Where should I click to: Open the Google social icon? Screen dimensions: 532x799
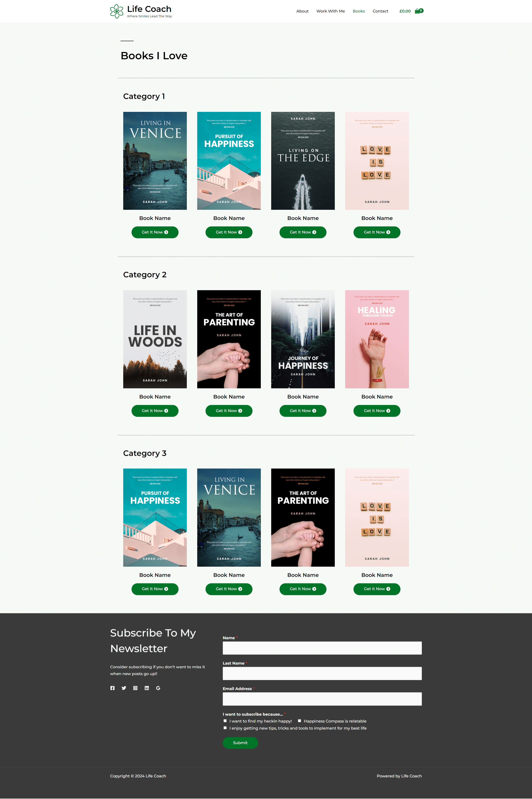[x=158, y=688]
